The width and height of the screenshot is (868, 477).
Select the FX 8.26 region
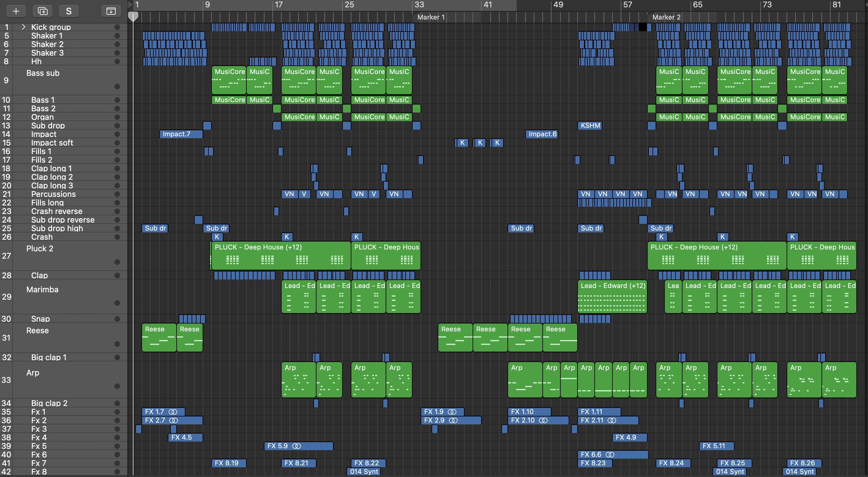coord(804,463)
